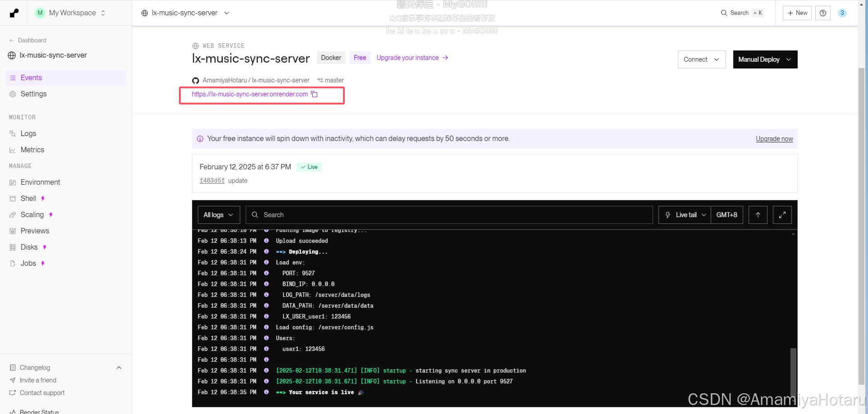
Task: Click the Disks icon in the sidebar
Action: 13,247
